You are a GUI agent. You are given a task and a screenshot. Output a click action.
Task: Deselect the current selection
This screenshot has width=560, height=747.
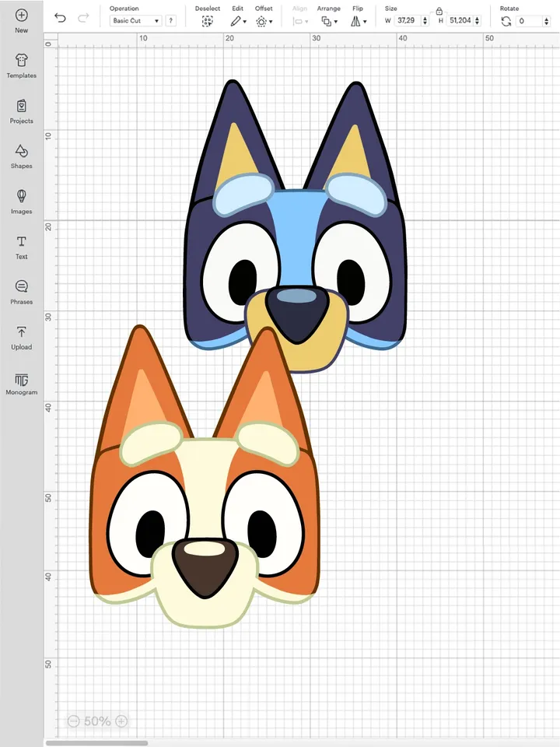click(x=207, y=22)
